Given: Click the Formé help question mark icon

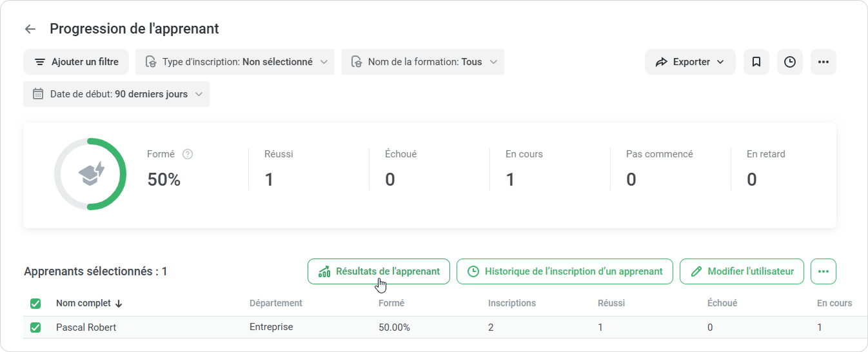Looking at the screenshot, I should [188, 154].
